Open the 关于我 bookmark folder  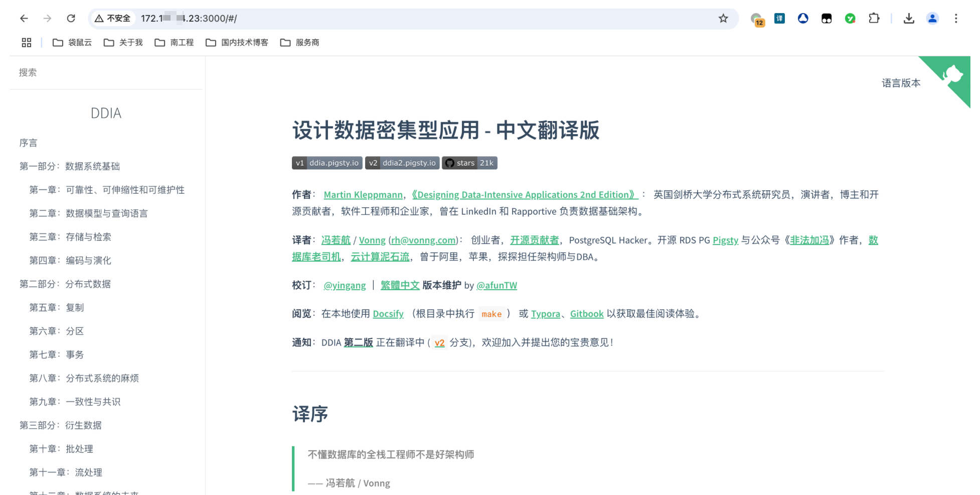[123, 43]
